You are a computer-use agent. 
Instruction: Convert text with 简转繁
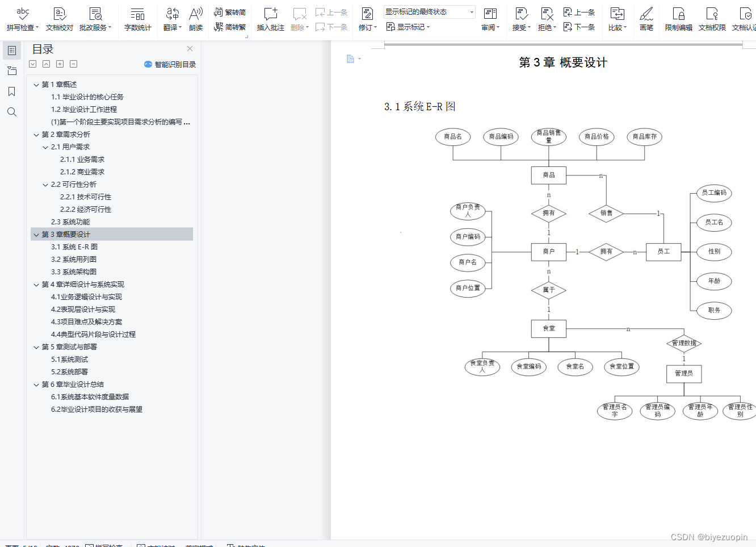tap(230, 27)
